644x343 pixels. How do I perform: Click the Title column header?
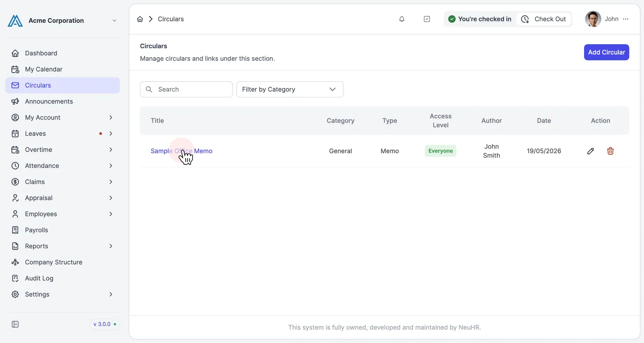(157, 121)
